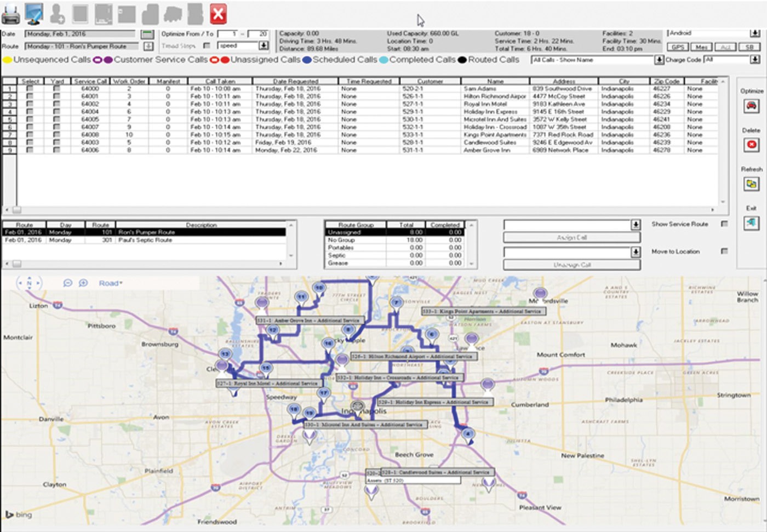767x532 pixels.
Task: Click the Refresh icon on the right panel
Action: (x=751, y=184)
